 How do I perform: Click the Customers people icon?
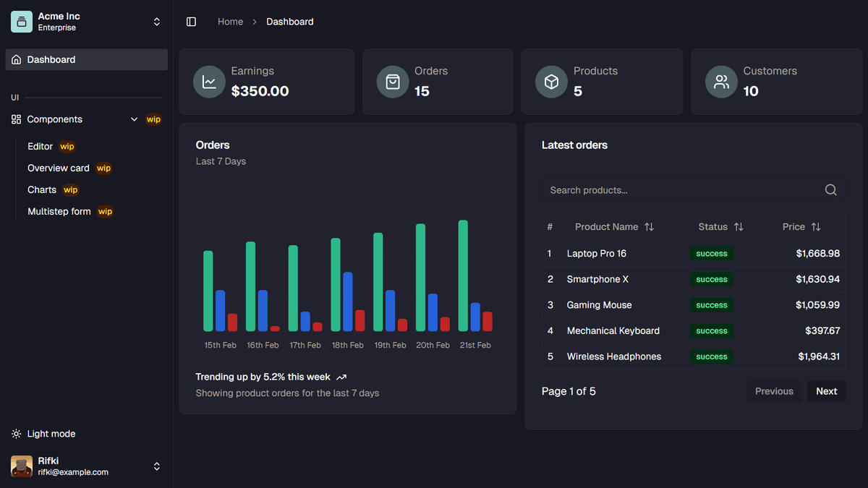coord(721,82)
